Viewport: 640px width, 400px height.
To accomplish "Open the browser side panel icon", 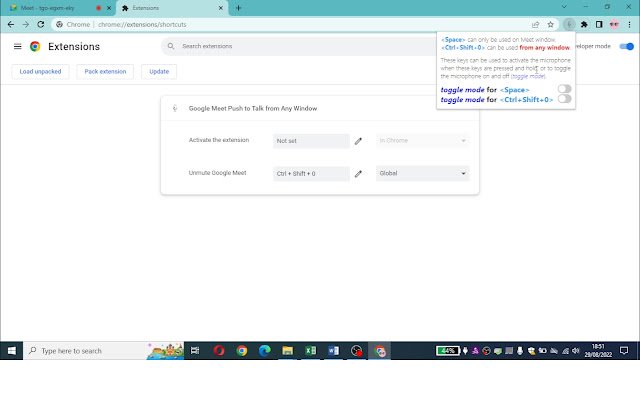I will click(599, 24).
